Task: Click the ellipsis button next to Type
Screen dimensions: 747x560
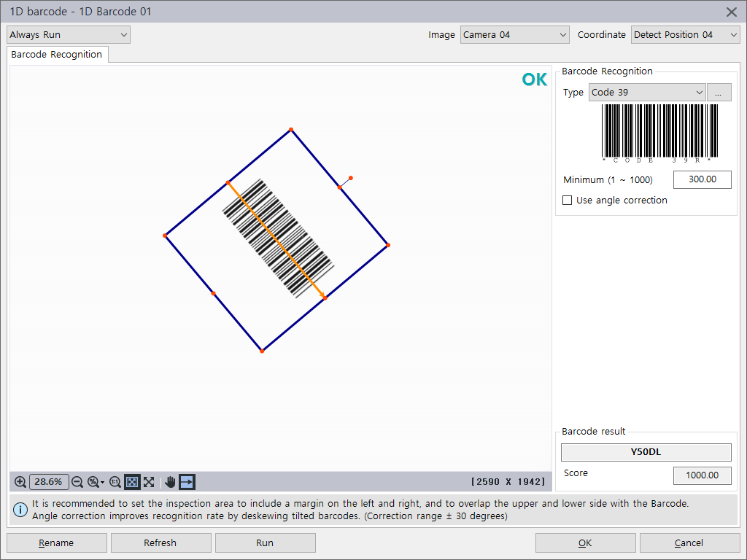Action: coord(719,93)
